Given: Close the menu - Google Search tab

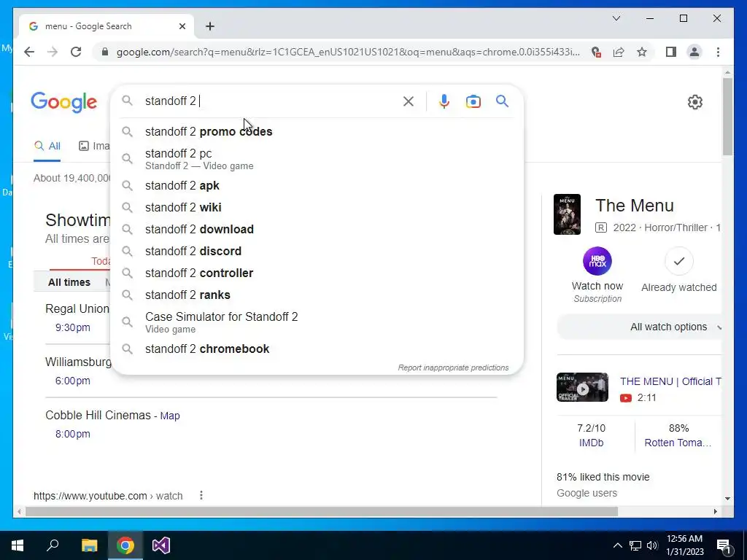Looking at the screenshot, I should pyautogui.click(x=182, y=26).
